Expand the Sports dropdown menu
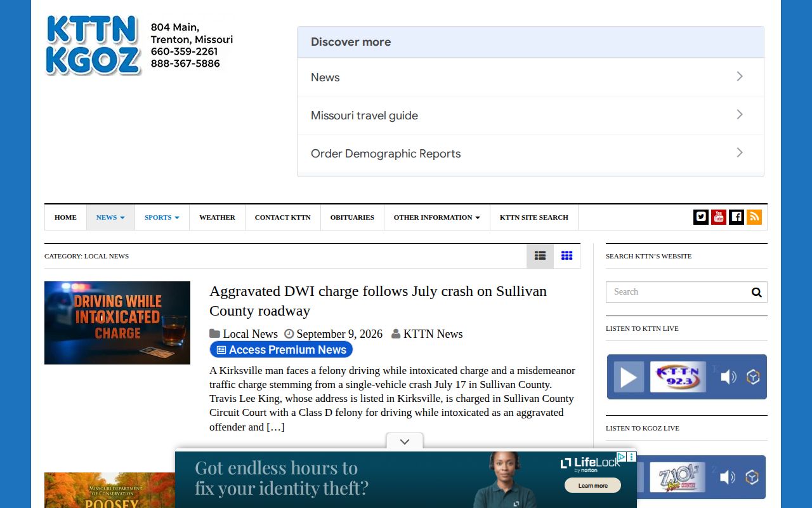The height and width of the screenshot is (508, 812). 162,217
